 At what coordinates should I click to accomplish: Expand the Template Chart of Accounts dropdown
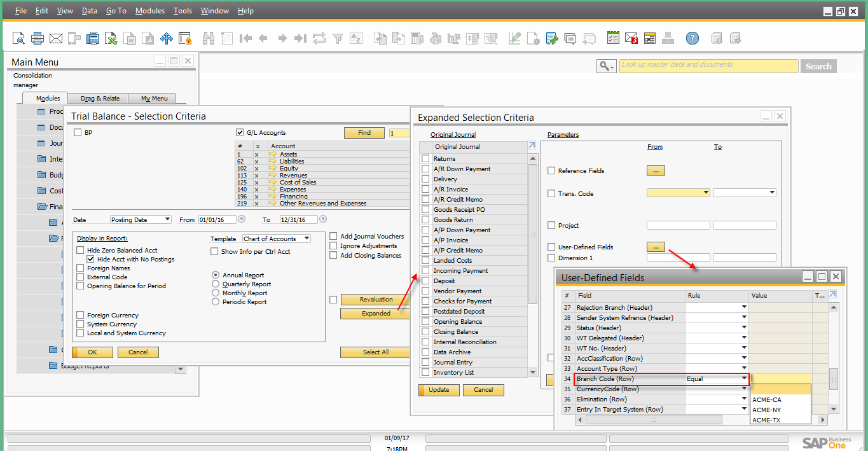click(x=307, y=239)
